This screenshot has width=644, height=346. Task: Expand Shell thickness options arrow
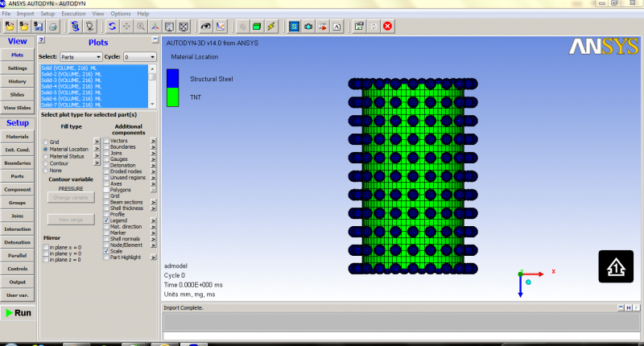click(153, 208)
